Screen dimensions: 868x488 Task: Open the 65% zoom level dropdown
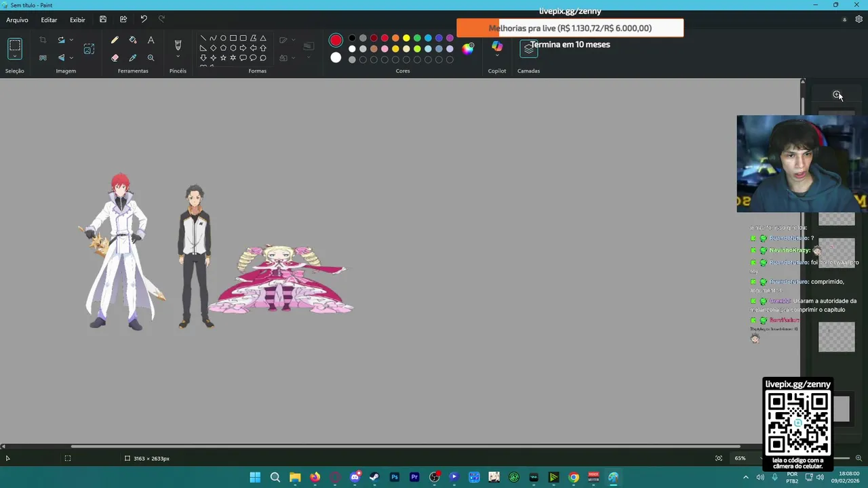[745, 458]
